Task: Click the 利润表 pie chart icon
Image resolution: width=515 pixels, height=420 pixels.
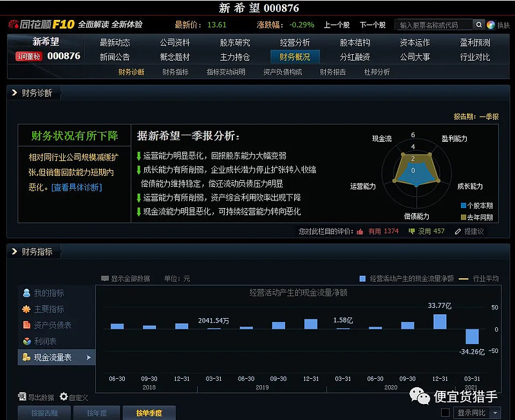Action: click(26, 341)
